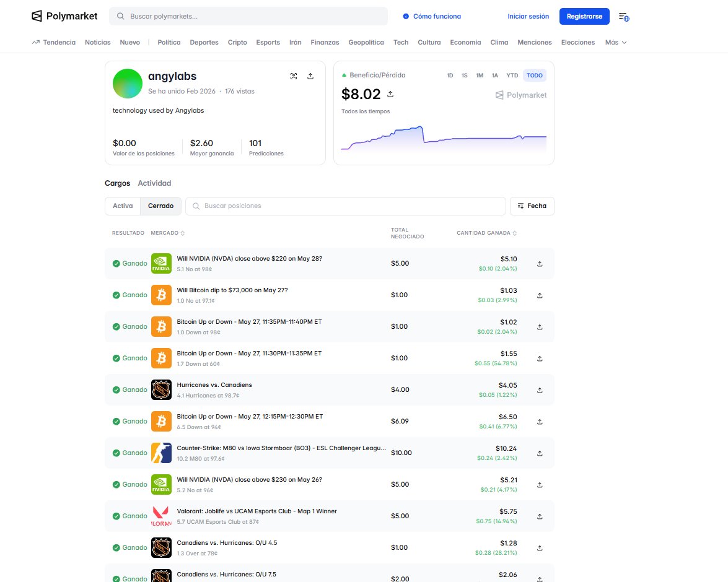
Task: Open Counter-Strike icon for M80 market
Action: (161, 453)
